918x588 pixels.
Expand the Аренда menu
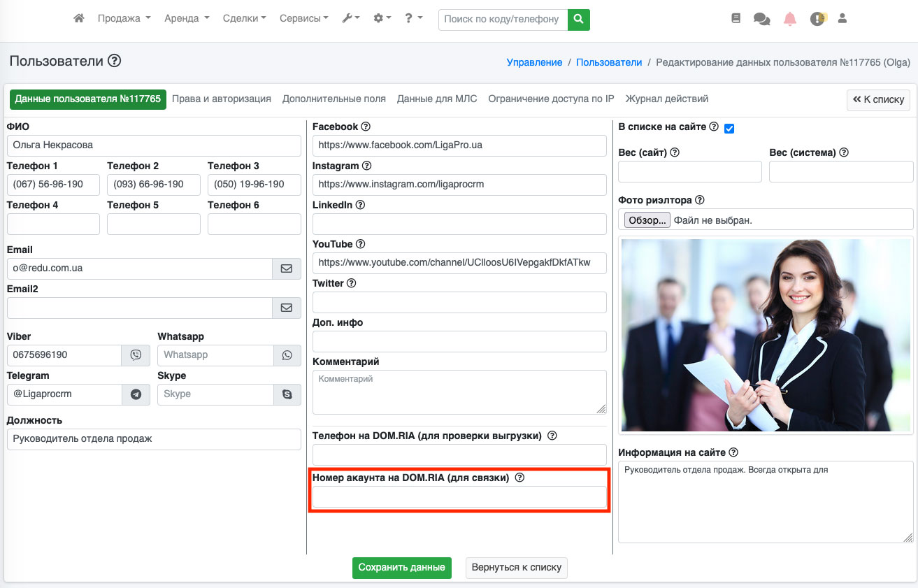(187, 19)
